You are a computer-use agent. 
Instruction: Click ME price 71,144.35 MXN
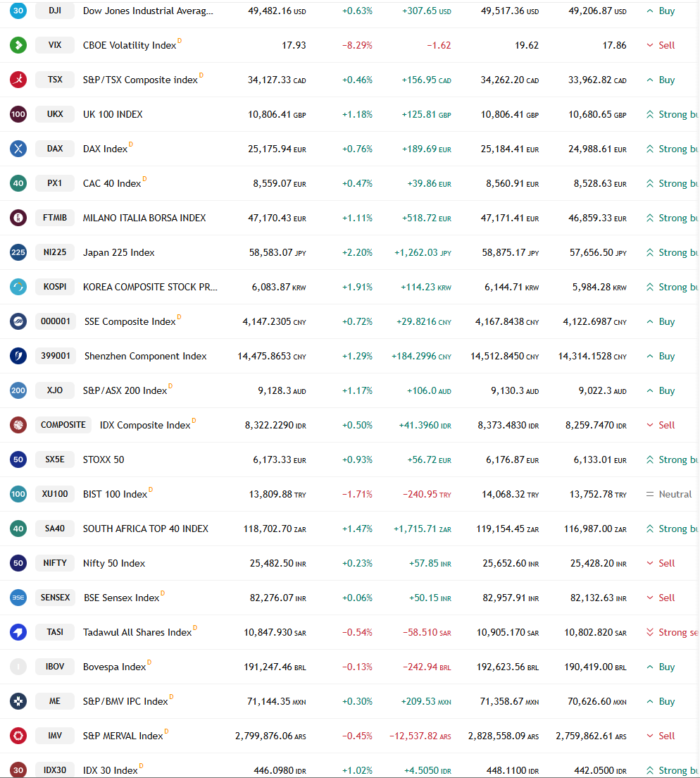(277, 702)
